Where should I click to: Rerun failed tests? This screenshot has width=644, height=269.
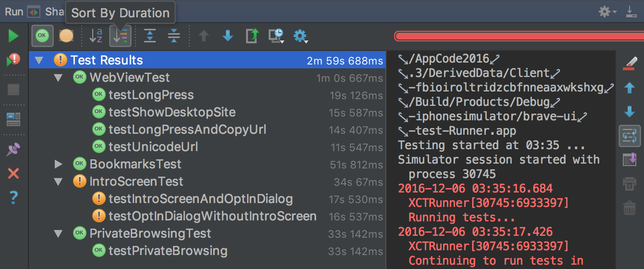(13, 61)
